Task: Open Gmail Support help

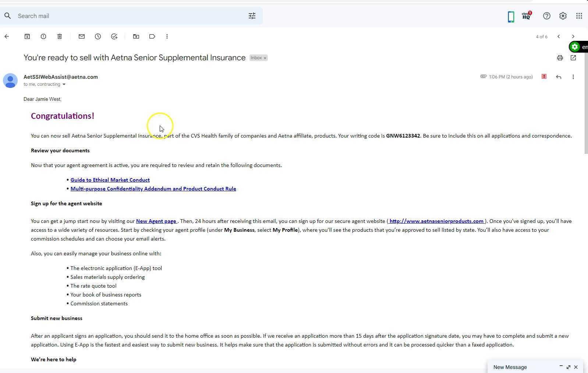Action: tap(547, 16)
